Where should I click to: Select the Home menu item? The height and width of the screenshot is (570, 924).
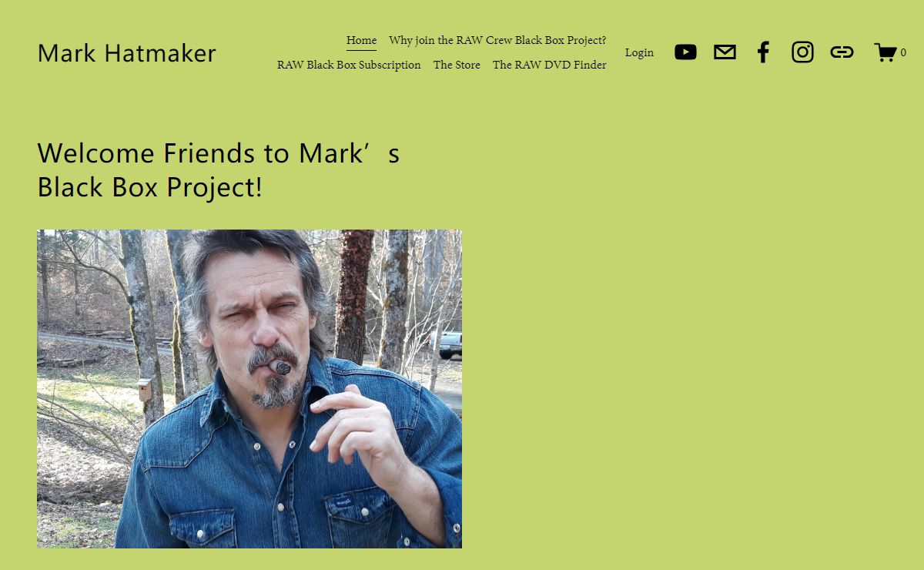click(x=361, y=41)
